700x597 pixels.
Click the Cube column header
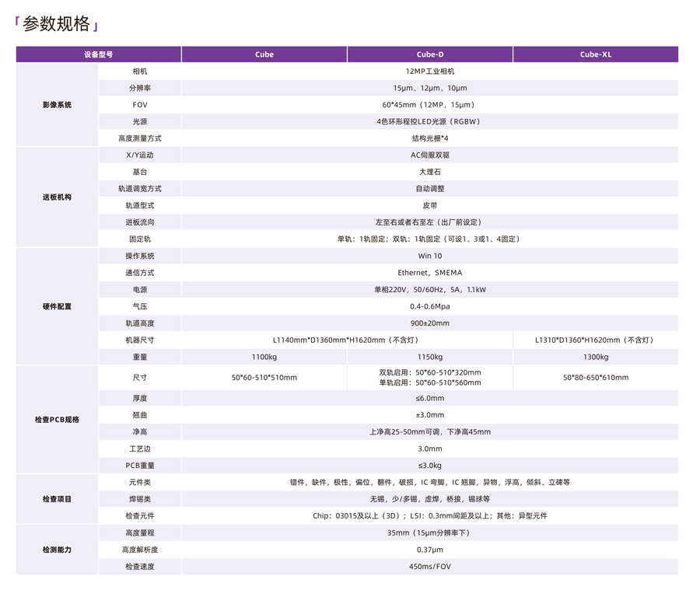264,54
